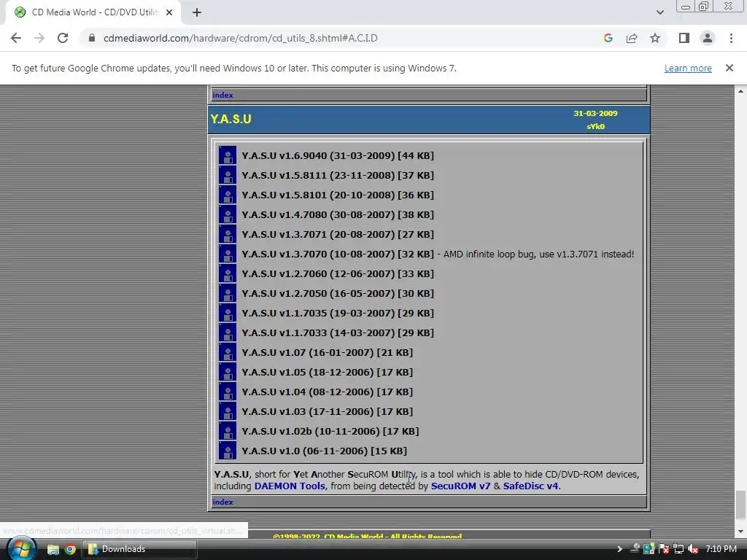Select the CD Media World tab
747x560 pixels.
[93, 12]
